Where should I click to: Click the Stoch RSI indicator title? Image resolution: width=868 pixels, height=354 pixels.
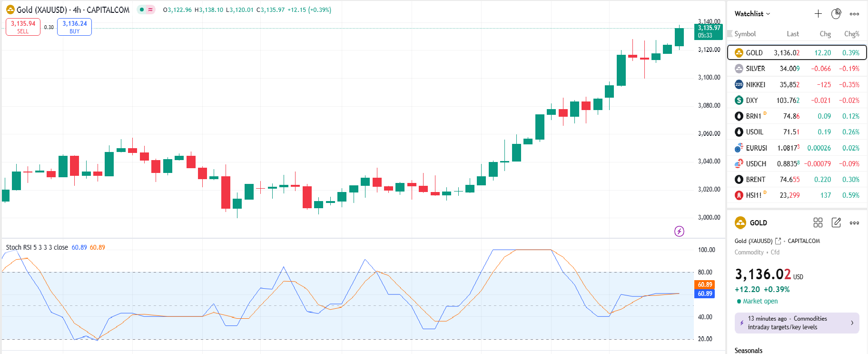[37, 247]
